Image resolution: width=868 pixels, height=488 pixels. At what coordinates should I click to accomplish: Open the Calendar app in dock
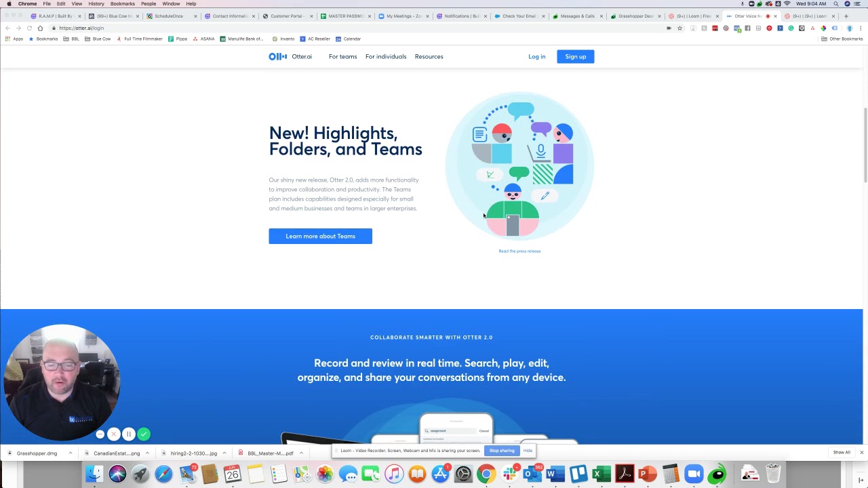click(x=233, y=474)
